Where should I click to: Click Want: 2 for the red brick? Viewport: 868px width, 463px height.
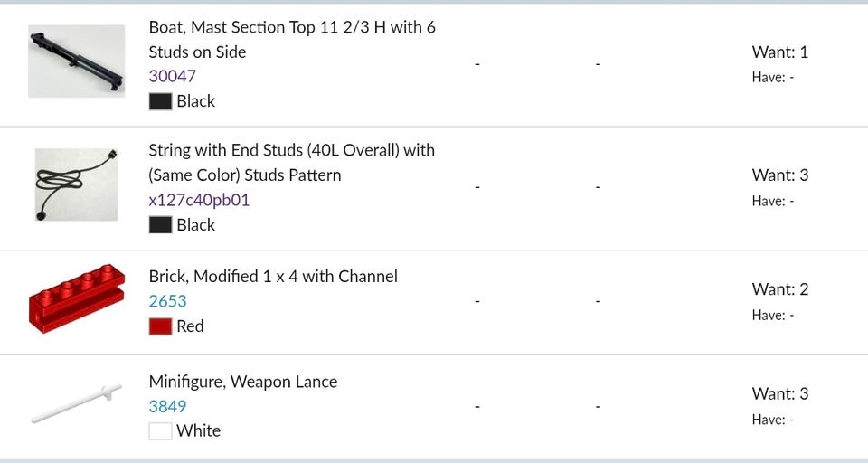tap(779, 289)
